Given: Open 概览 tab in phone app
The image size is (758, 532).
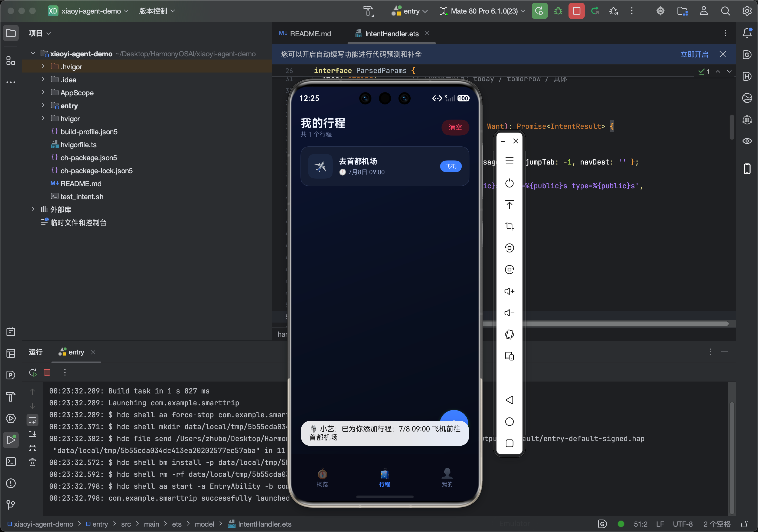Looking at the screenshot, I should coord(322,477).
